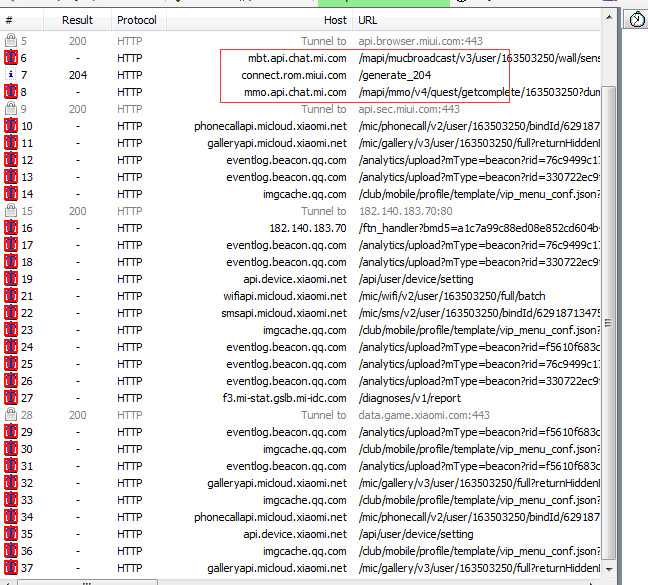Screen dimensions: 648x585
Task: Click the red icon of session 35
Action: (11, 533)
